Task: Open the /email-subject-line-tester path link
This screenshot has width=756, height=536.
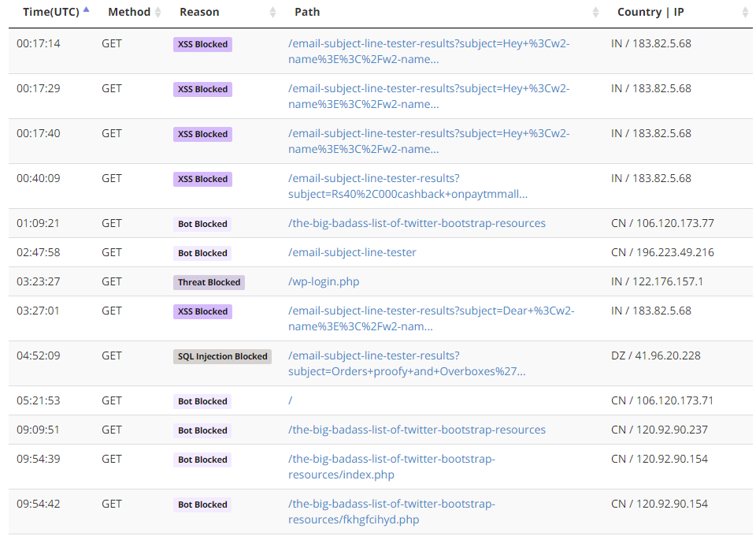Action: click(352, 252)
